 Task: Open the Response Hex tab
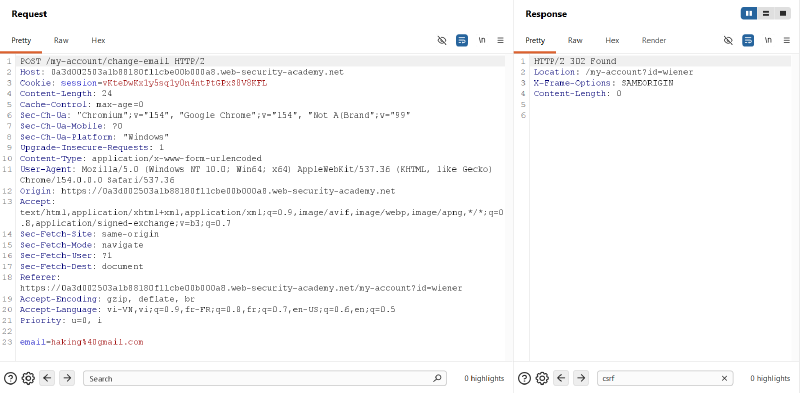tap(612, 40)
